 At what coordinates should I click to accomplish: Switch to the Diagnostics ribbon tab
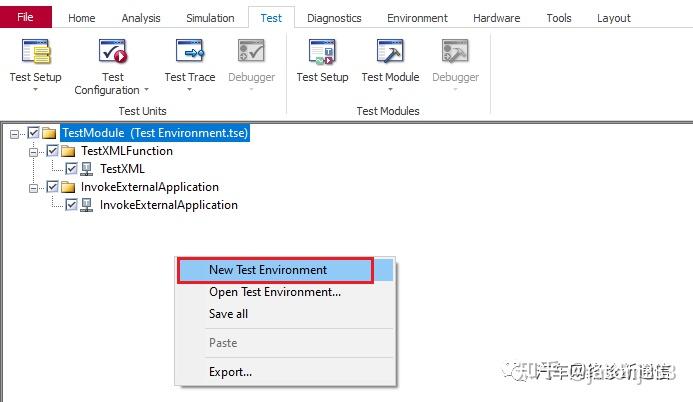334,18
